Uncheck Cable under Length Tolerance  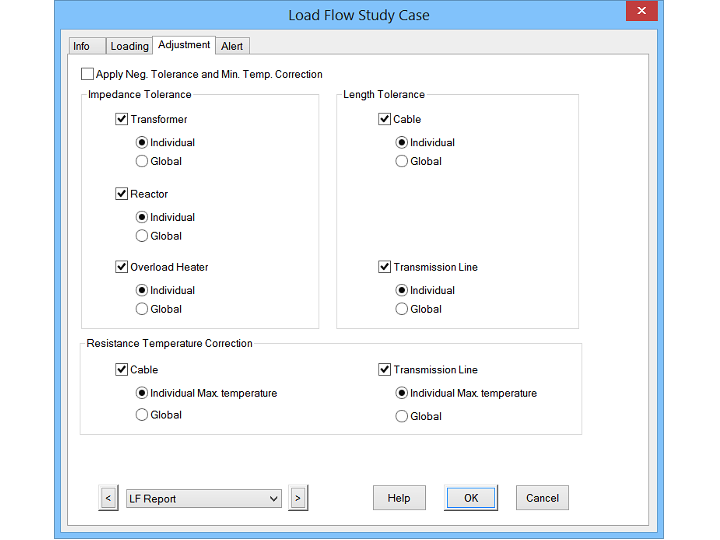(385, 119)
